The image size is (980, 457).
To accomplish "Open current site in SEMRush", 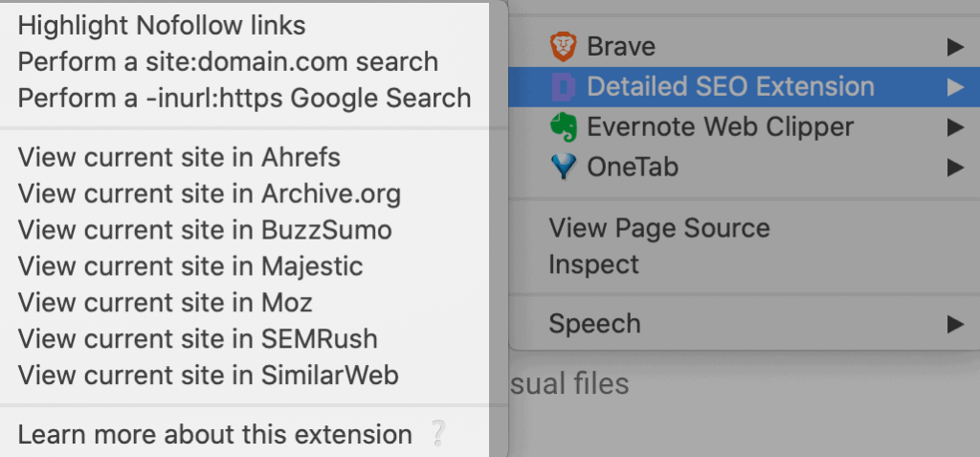I will click(197, 338).
